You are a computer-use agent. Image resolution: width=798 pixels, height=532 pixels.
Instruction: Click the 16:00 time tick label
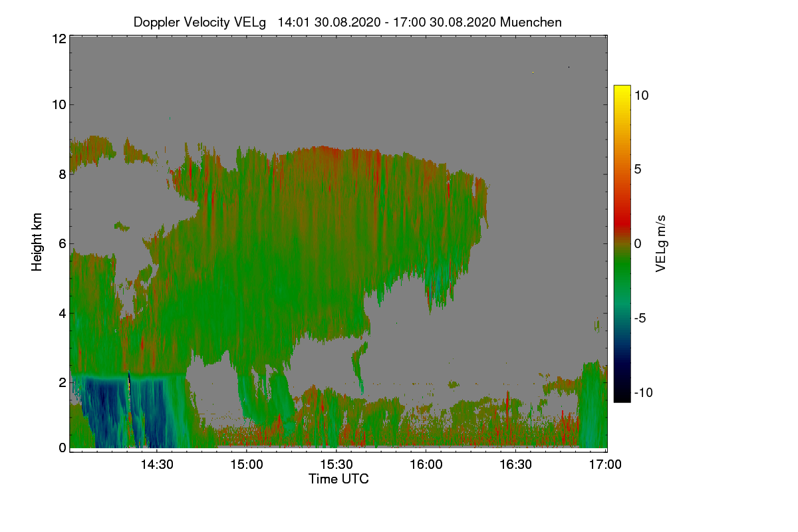click(x=426, y=465)
